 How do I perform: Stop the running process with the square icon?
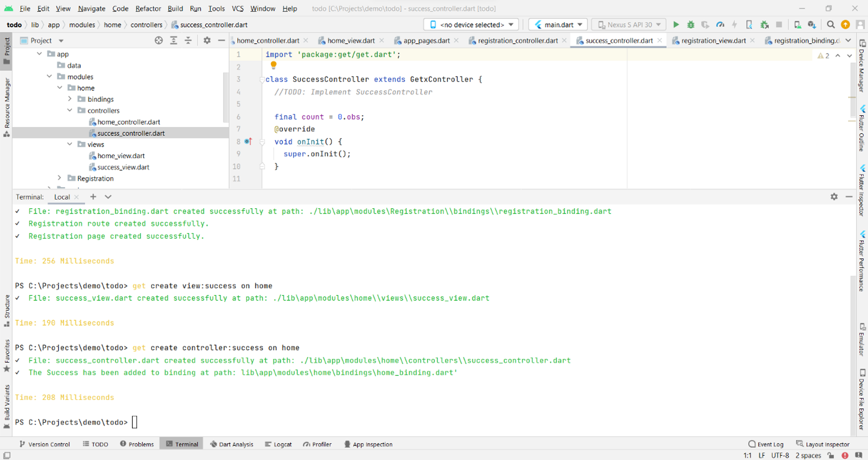779,25
